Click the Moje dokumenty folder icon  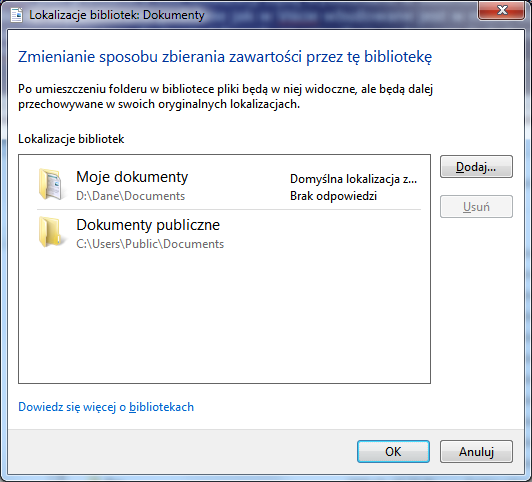click(x=50, y=184)
